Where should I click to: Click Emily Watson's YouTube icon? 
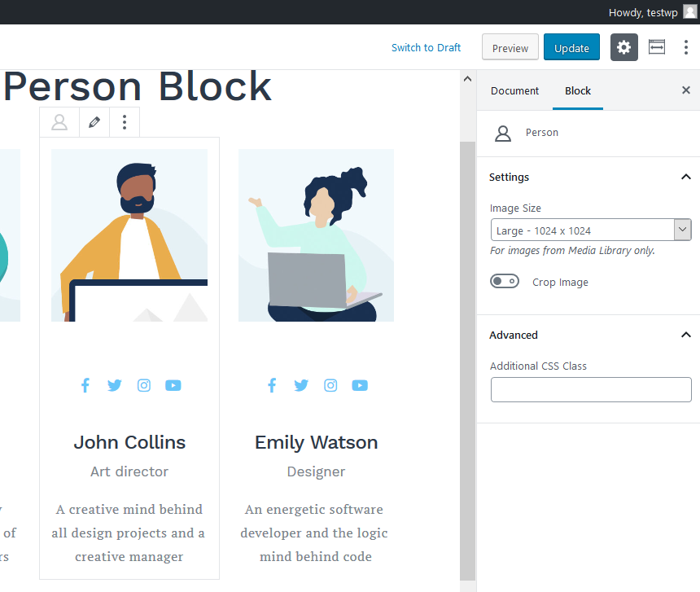click(360, 385)
